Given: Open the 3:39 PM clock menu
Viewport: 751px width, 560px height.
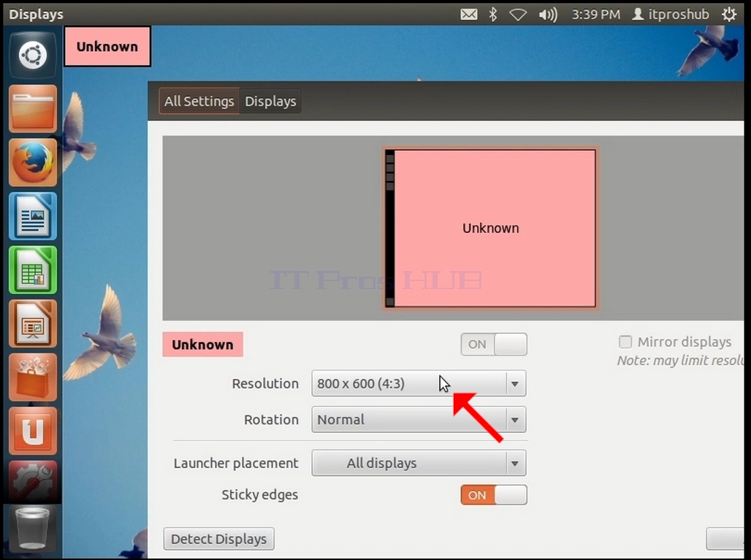Looking at the screenshot, I should click(596, 15).
